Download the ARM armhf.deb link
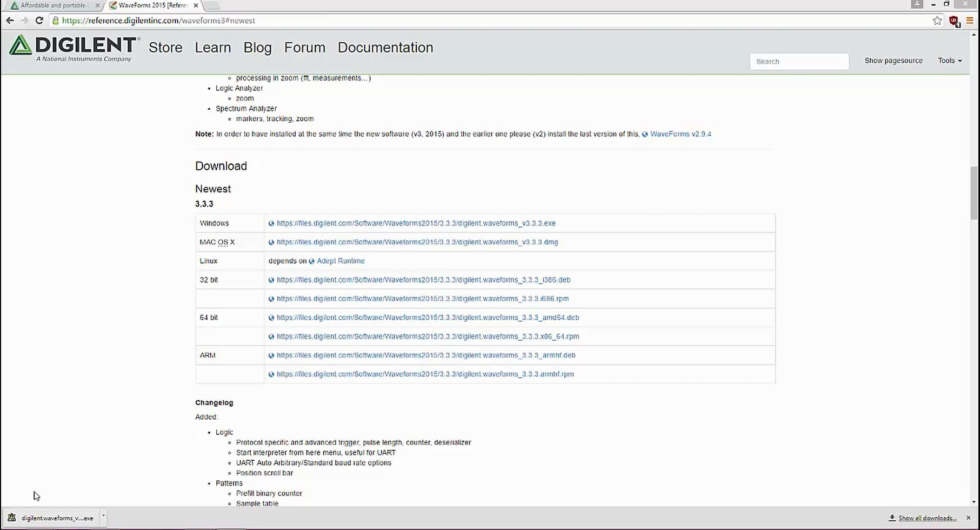 pyautogui.click(x=426, y=355)
